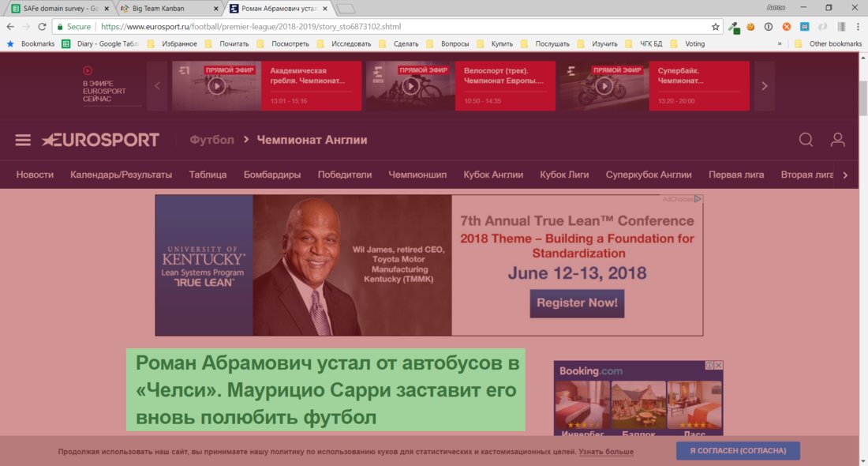Reload the current page

click(42, 27)
